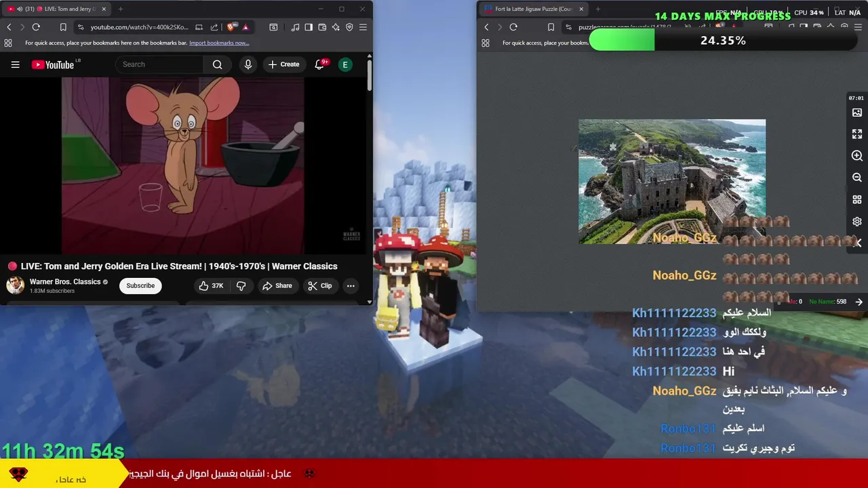The image size is (868, 488).
Task: View site information for youtube.com
Action: pos(81,27)
